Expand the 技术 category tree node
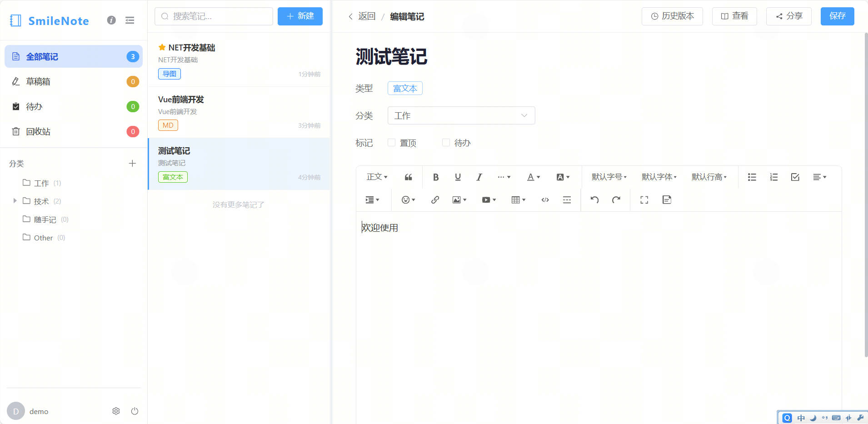This screenshot has height=424, width=868. pyautogui.click(x=15, y=201)
